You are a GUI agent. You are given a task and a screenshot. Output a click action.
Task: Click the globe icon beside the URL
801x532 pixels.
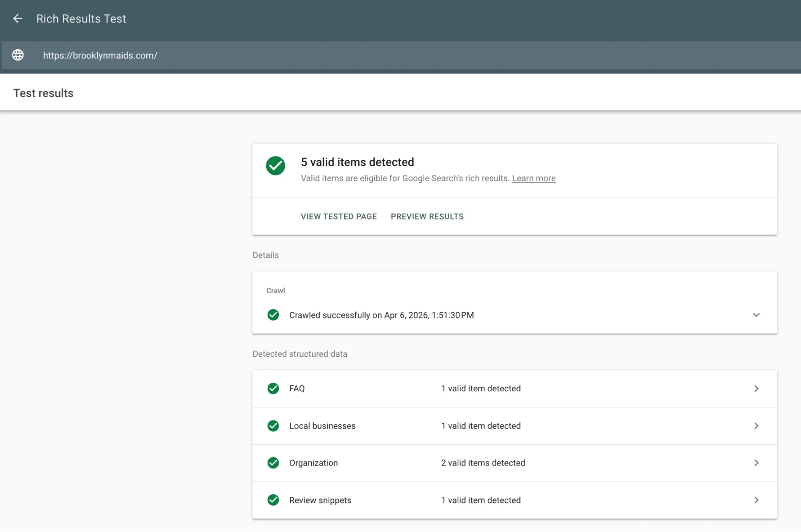[18, 55]
